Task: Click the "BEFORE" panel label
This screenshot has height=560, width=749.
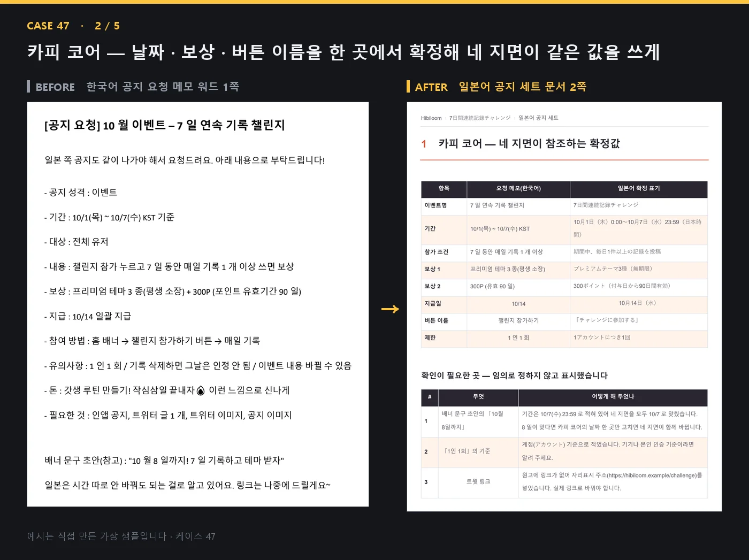Action: 55,87
